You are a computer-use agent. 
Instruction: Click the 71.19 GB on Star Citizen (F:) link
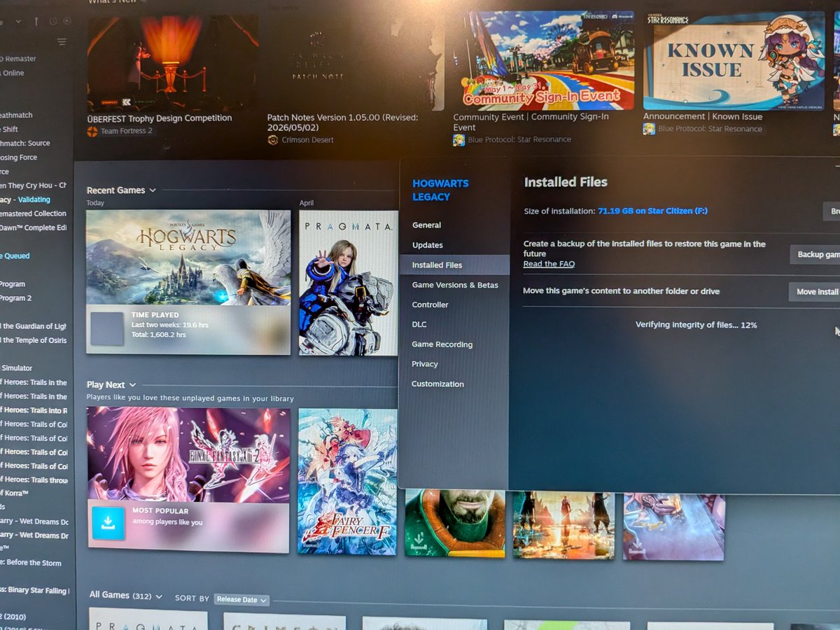click(652, 211)
